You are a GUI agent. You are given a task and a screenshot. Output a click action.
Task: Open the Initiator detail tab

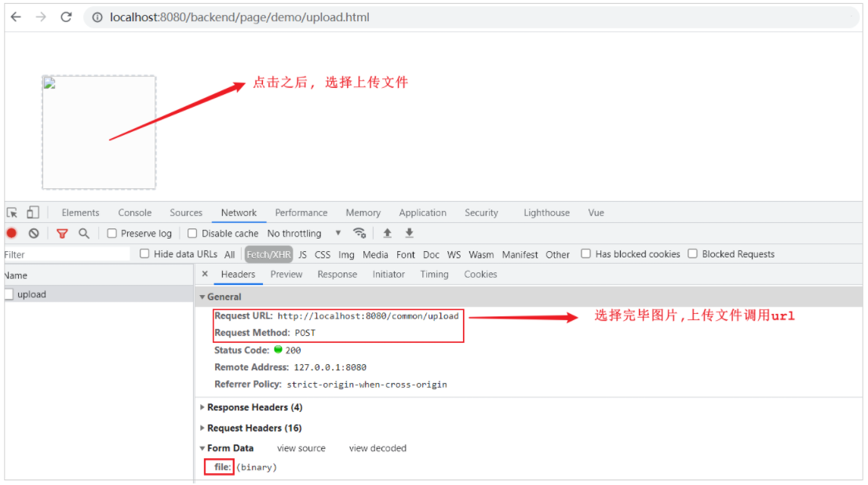click(388, 275)
